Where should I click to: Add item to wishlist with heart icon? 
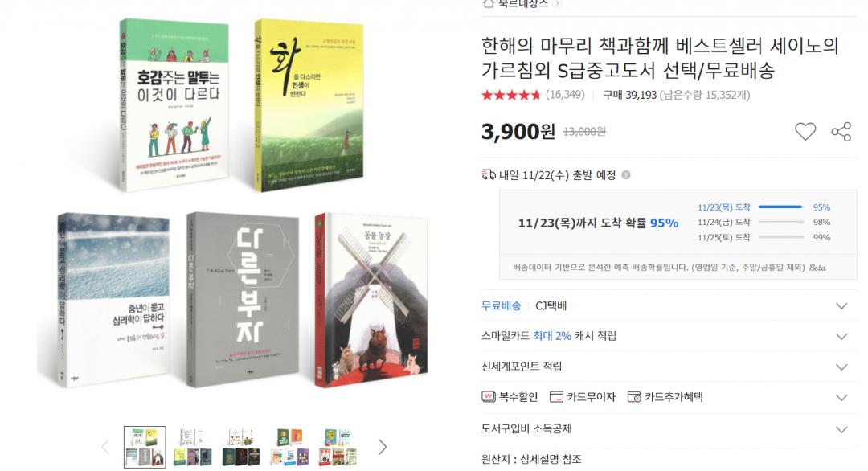805,132
